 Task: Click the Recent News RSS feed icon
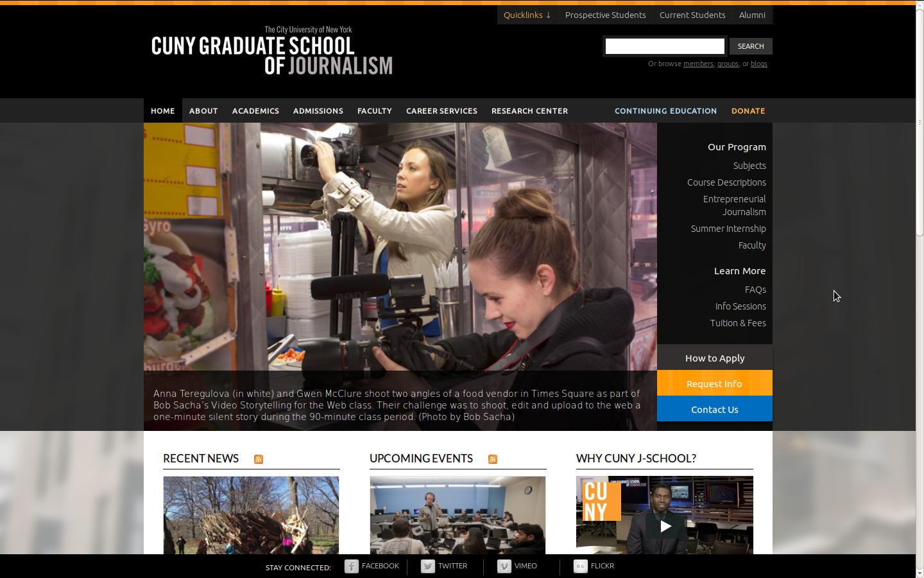click(259, 459)
